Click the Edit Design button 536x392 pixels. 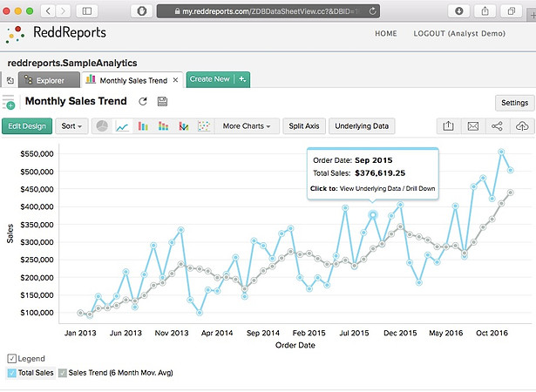[x=27, y=126]
